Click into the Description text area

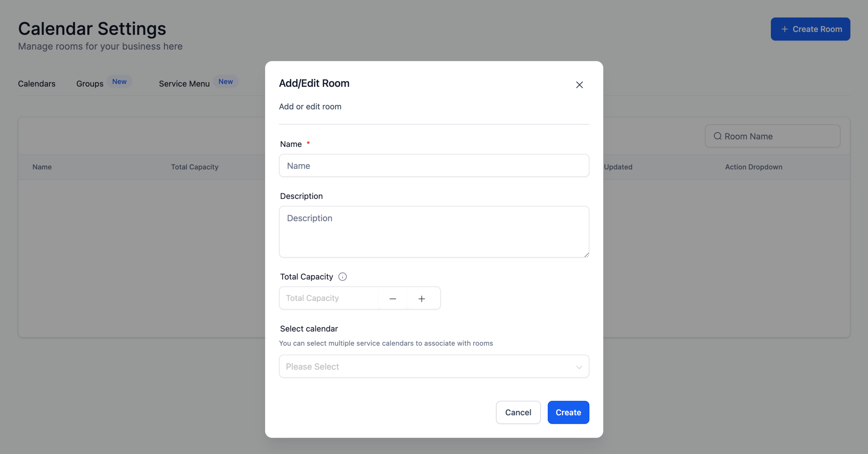[434, 232]
